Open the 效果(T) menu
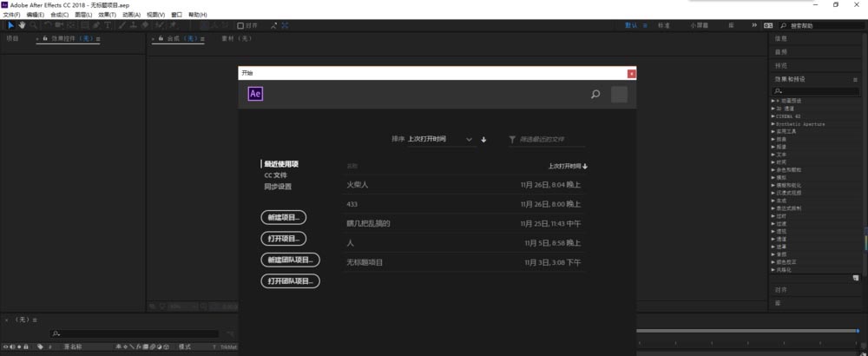 pos(107,15)
